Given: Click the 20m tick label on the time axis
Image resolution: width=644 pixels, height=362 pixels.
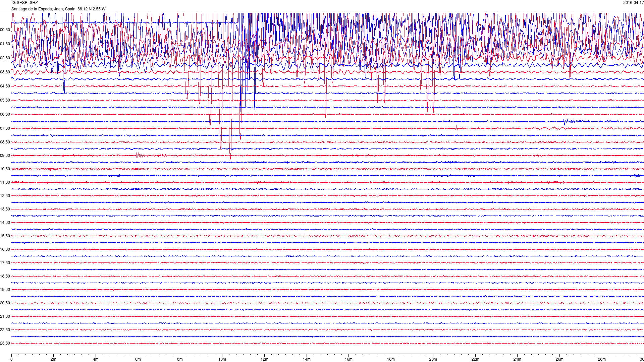Looking at the screenshot, I should (433, 359).
